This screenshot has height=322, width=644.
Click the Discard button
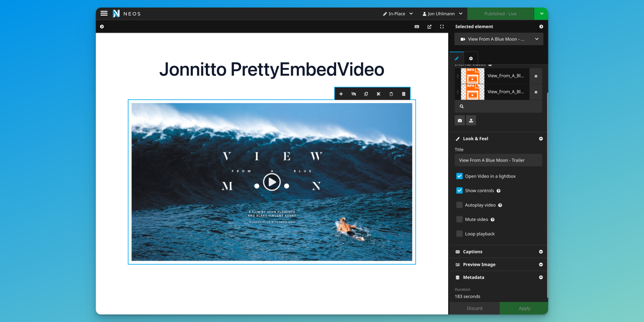tap(474, 308)
